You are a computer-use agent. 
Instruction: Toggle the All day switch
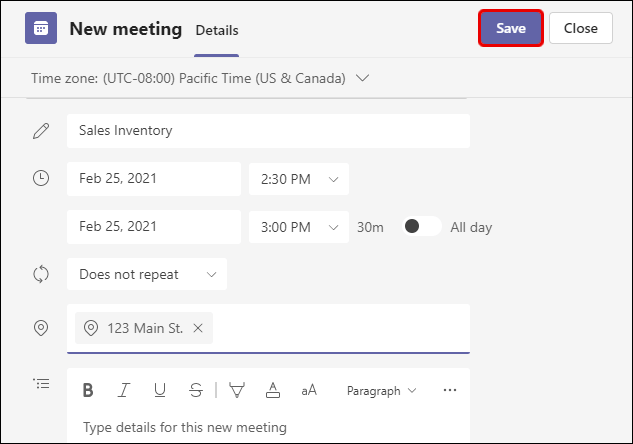pos(422,226)
